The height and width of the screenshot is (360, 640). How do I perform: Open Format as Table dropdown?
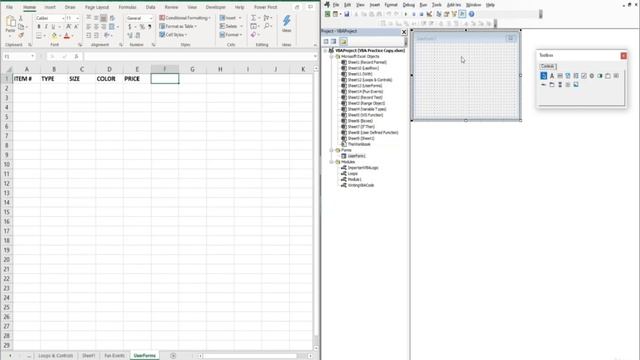pyautogui.click(x=178, y=26)
